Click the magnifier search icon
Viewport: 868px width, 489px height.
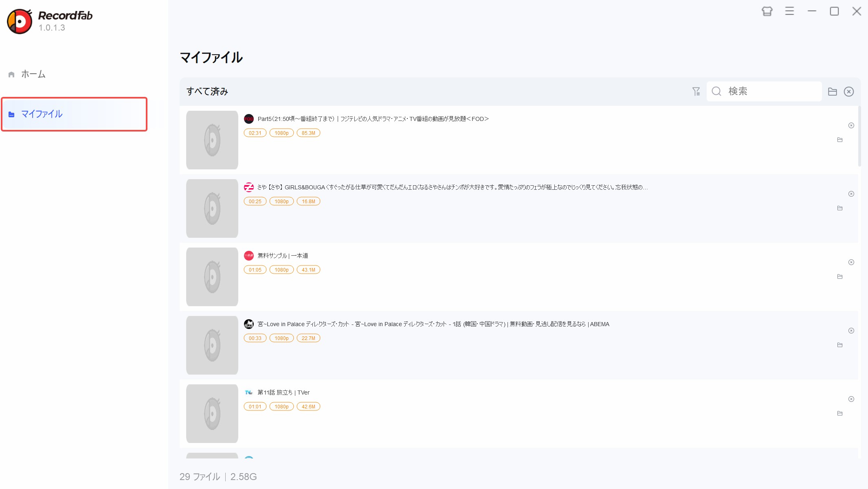716,91
